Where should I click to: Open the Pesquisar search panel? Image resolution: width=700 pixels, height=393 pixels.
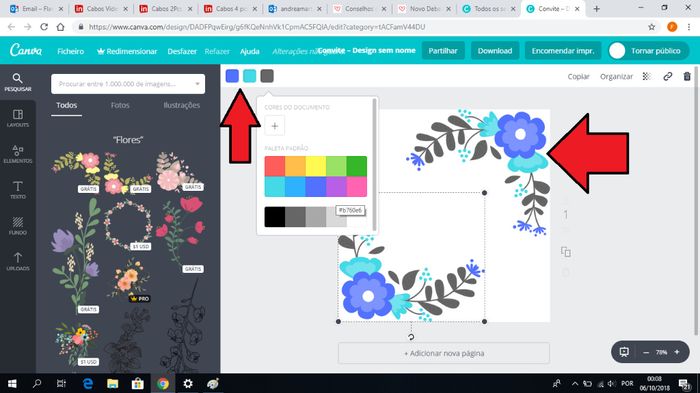point(17,83)
